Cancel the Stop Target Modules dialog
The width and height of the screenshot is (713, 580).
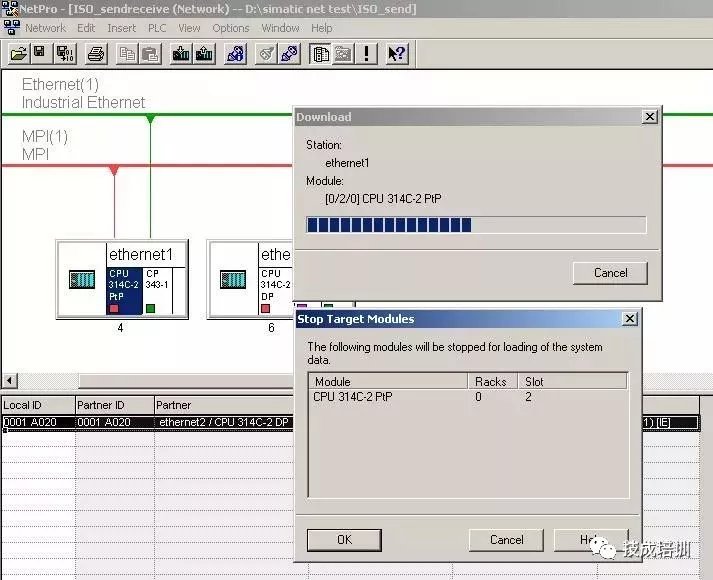coord(506,539)
